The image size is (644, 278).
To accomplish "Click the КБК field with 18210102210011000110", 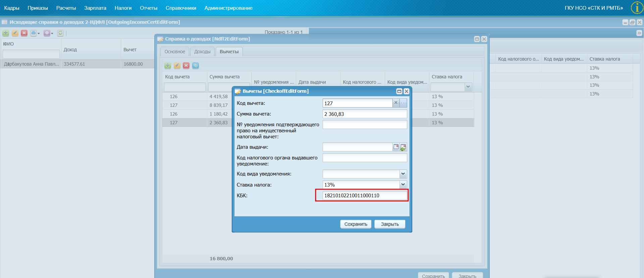I will [x=365, y=195].
